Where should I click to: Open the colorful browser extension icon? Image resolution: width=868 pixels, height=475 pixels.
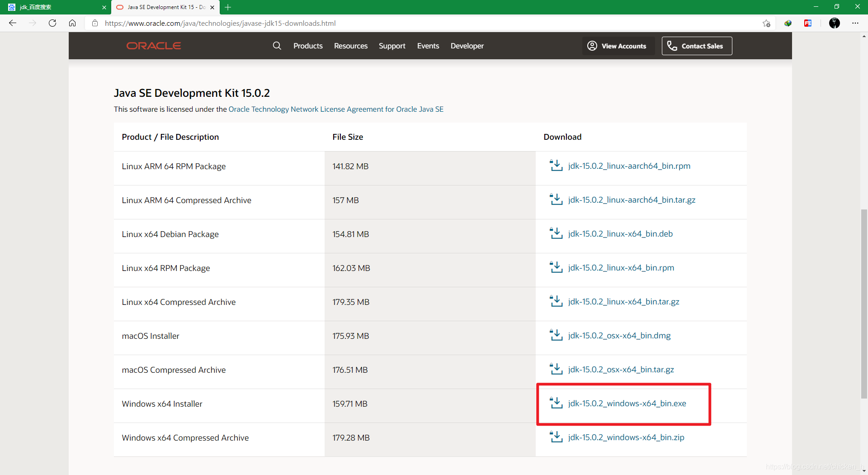pyautogui.click(x=788, y=23)
